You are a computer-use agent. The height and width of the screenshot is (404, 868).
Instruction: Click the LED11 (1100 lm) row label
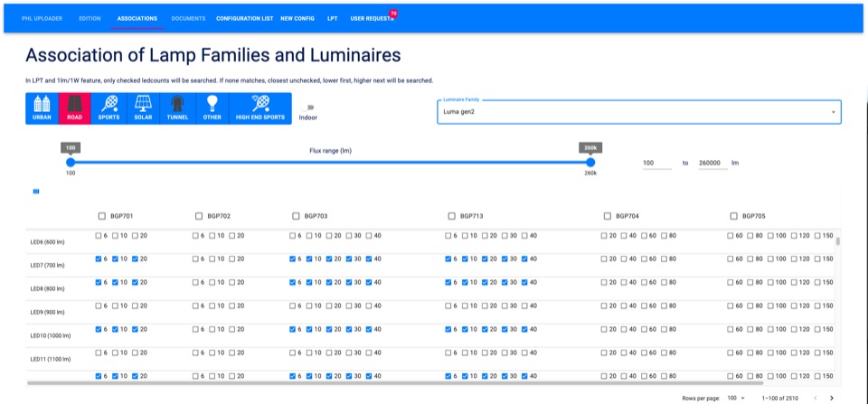(x=51, y=359)
